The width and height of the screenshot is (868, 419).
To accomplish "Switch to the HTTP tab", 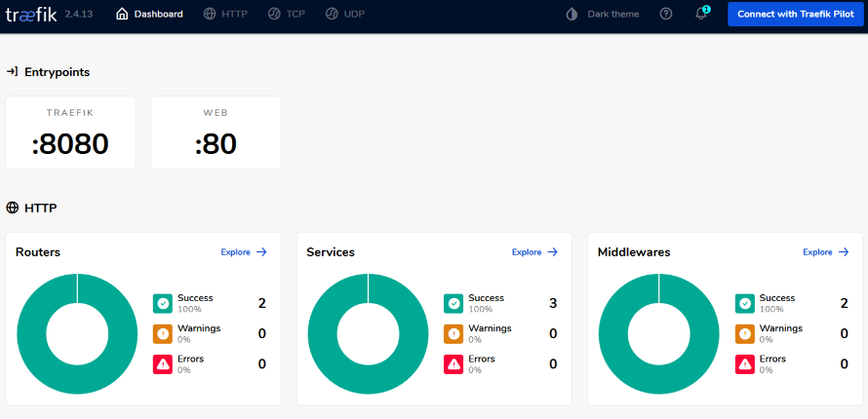I will (225, 14).
